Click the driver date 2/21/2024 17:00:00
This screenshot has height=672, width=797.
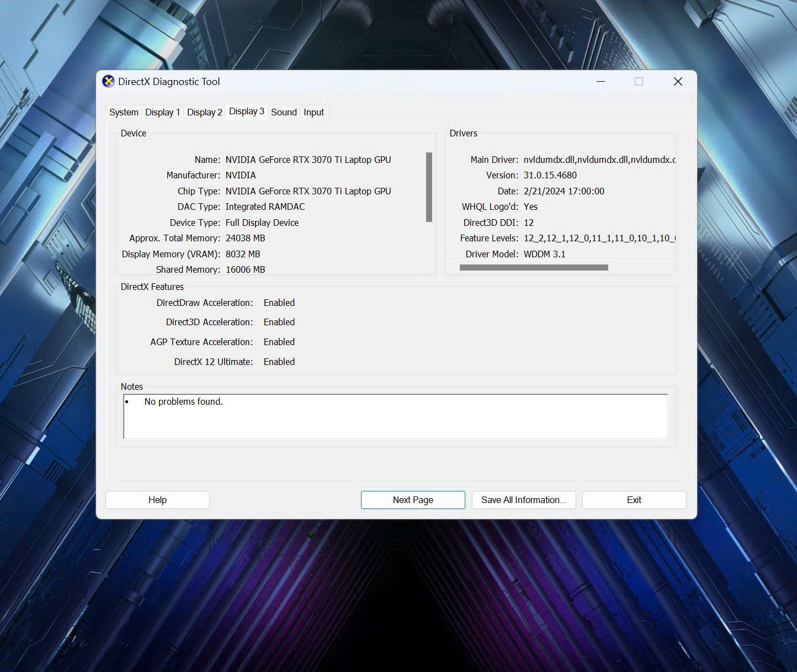coord(564,191)
